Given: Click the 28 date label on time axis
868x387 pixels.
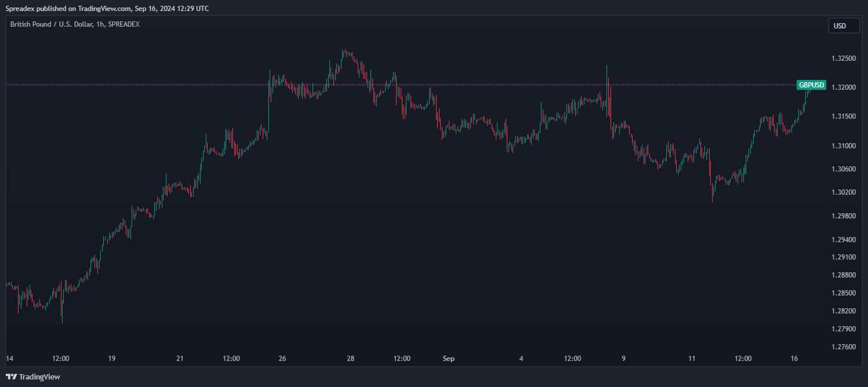Looking at the screenshot, I should [351, 359].
